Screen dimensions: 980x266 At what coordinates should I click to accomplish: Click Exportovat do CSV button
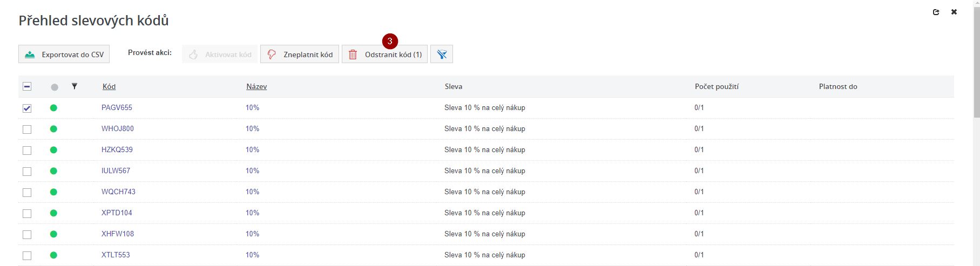click(x=64, y=54)
